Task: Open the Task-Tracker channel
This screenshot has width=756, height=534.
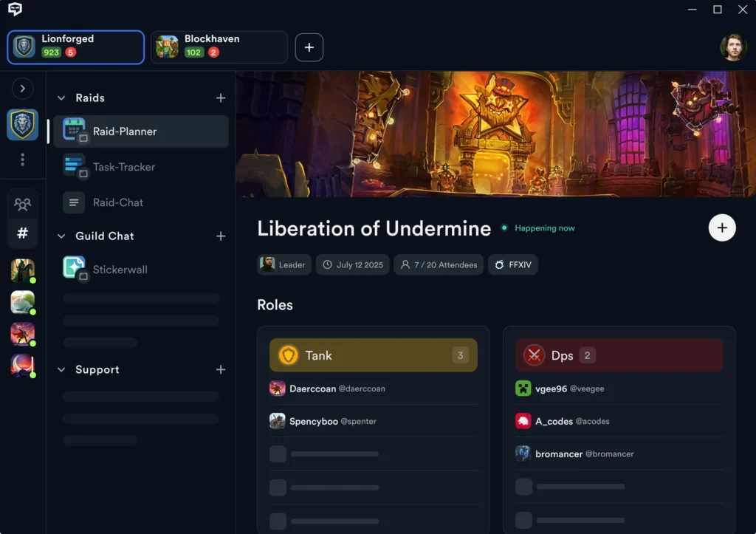Action: 141,167
